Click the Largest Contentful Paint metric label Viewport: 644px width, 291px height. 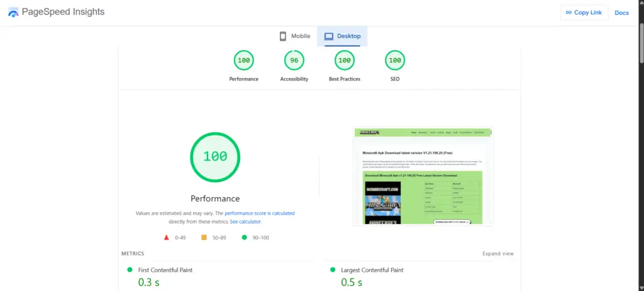pos(372,270)
